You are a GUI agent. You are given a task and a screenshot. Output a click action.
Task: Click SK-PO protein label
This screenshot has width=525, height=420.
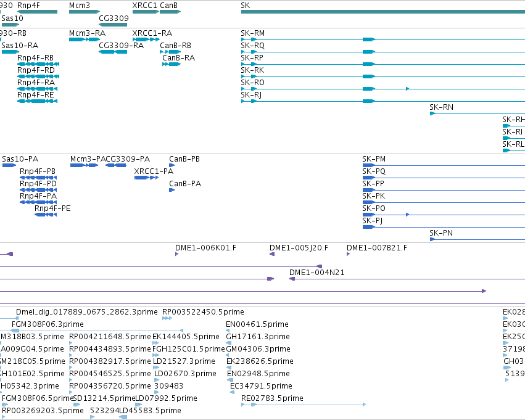click(374, 208)
